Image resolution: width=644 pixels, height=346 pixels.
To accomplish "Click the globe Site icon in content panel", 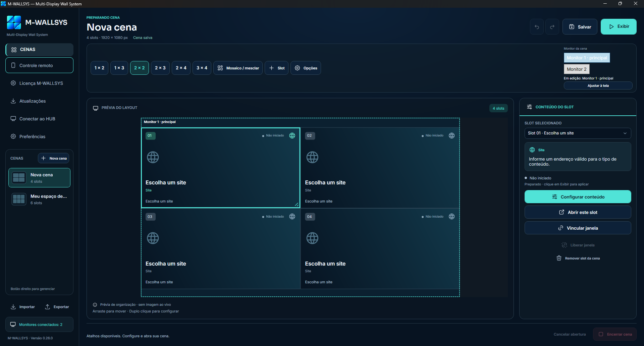I will (x=532, y=150).
